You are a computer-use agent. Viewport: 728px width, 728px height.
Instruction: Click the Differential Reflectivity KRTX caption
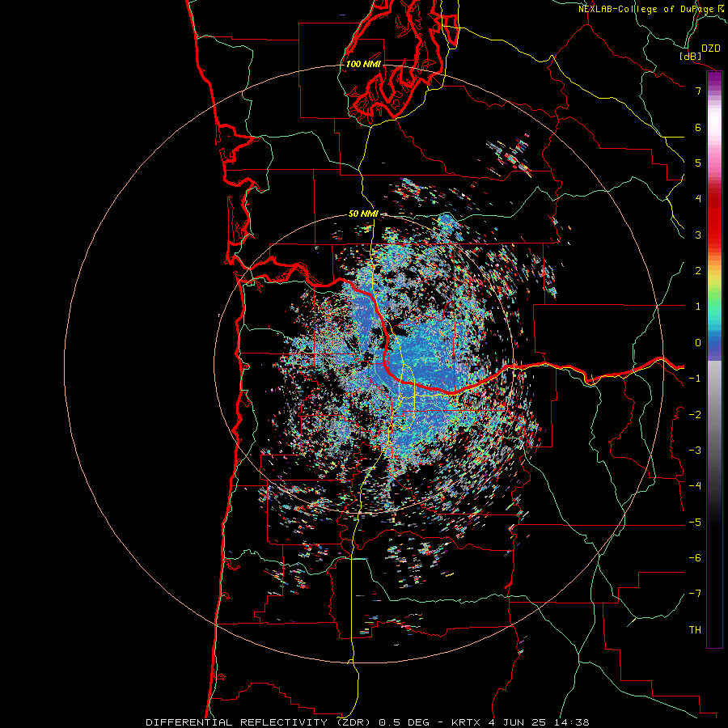(x=367, y=722)
